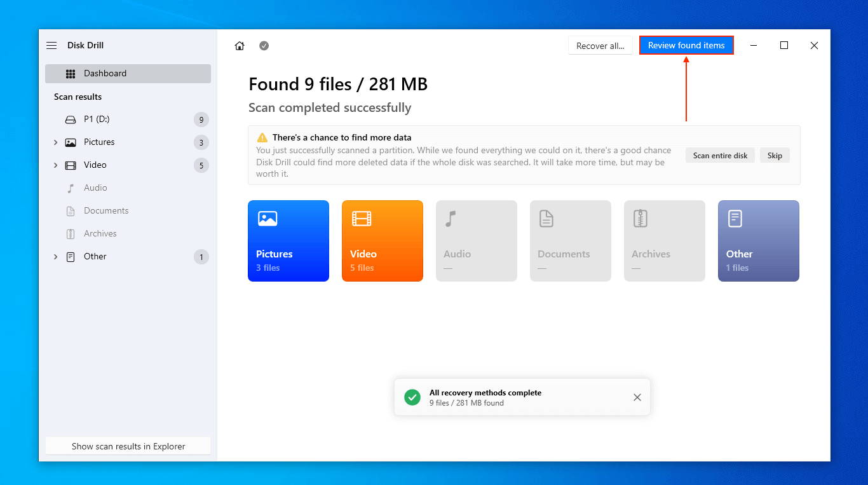Click the film strip Video icon in sidebar

[x=71, y=165]
